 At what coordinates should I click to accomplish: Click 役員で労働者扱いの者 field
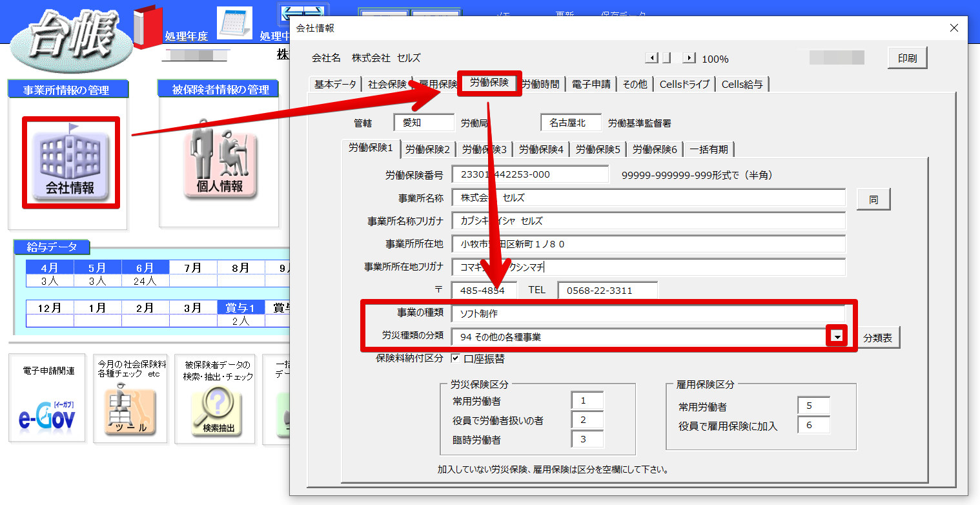coord(587,420)
